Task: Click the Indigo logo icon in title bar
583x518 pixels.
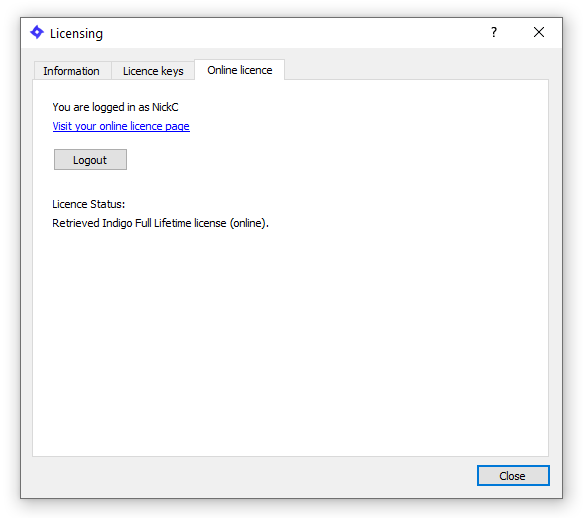Action: 37,32
